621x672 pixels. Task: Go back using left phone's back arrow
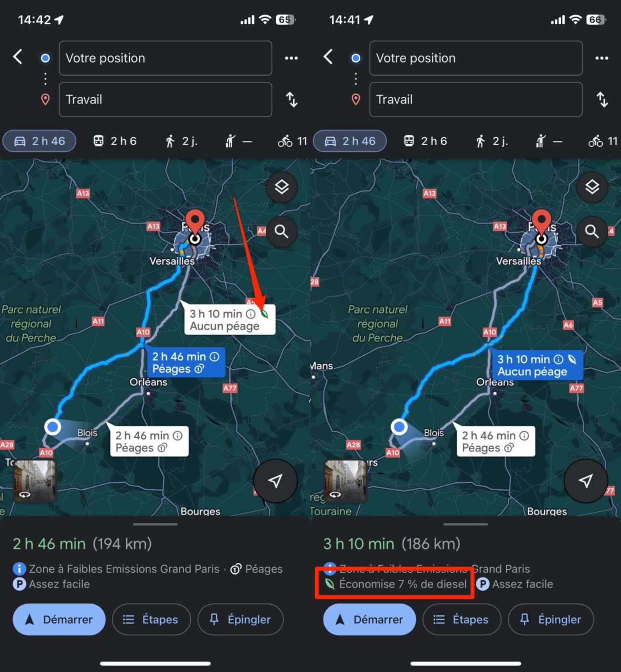click(18, 57)
